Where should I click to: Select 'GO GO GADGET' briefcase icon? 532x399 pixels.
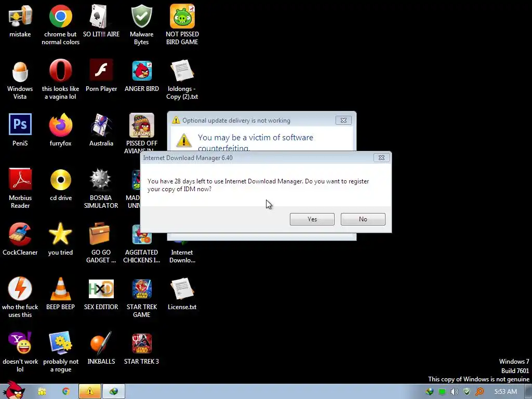tap(101, 243)
